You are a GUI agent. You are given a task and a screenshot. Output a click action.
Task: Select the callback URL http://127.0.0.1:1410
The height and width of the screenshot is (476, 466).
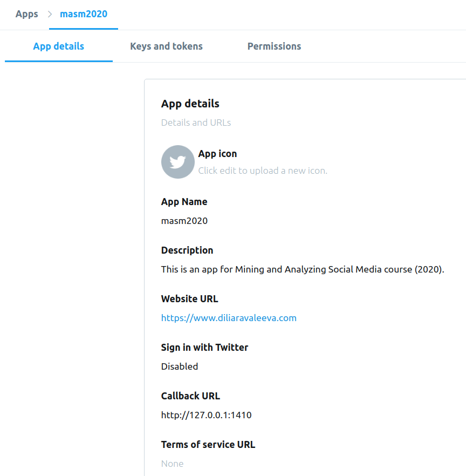pyautogui.click(x=206, y=415)
